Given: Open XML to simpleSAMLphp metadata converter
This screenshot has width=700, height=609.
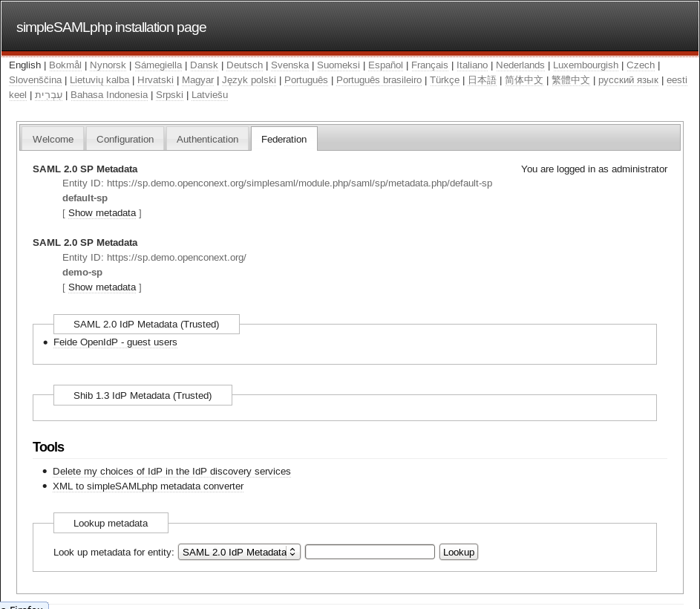Looking at the screenshot, I should coord(148,486).
